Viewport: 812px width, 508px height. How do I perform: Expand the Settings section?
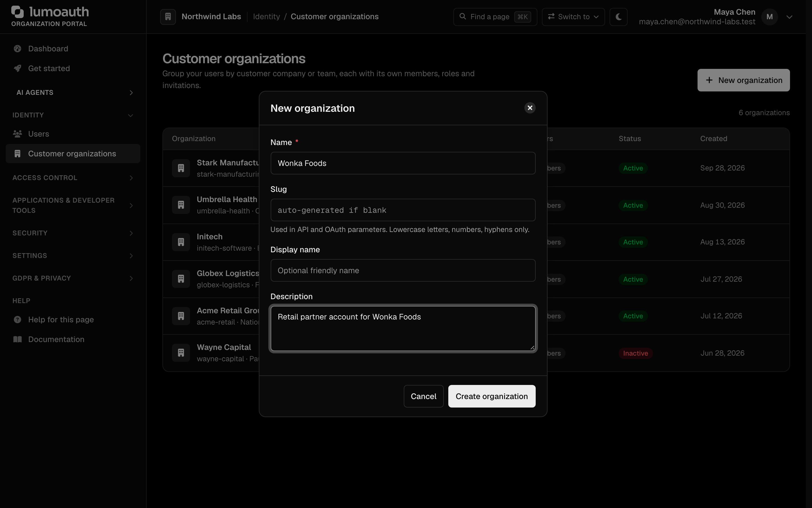(x=73, y=256)
